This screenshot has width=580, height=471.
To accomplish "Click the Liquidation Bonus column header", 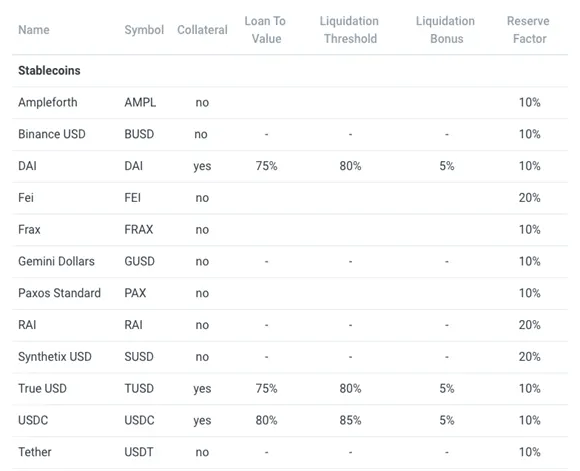I will point(446,30).
